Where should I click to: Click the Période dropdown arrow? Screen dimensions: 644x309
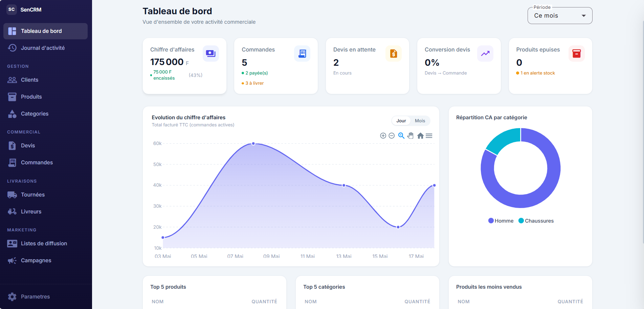coord(584,16)
